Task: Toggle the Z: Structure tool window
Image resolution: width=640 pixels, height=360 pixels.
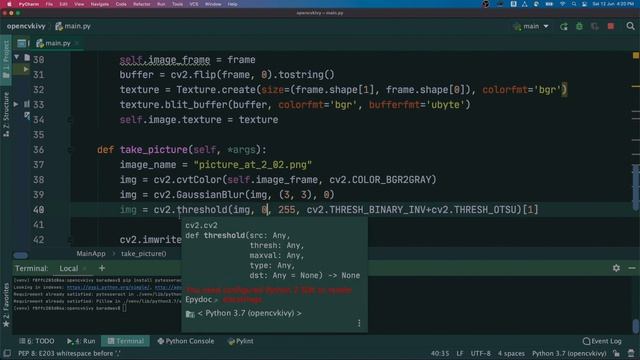Action: (x=6, y=115)
